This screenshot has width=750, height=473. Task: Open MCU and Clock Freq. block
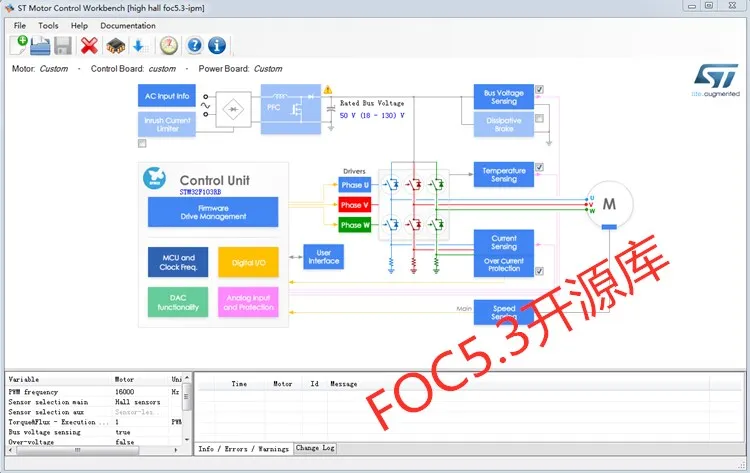pos(178,262)
